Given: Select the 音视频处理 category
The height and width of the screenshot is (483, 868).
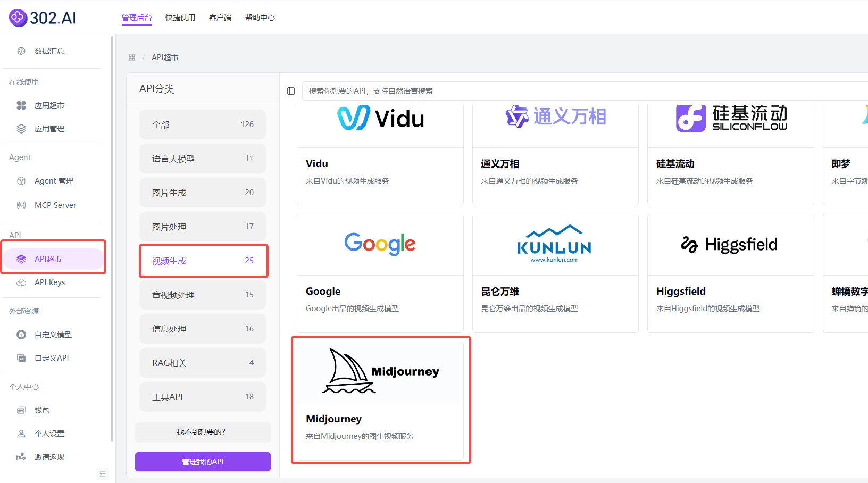Looking at the screenshot, I should [203, 295].
